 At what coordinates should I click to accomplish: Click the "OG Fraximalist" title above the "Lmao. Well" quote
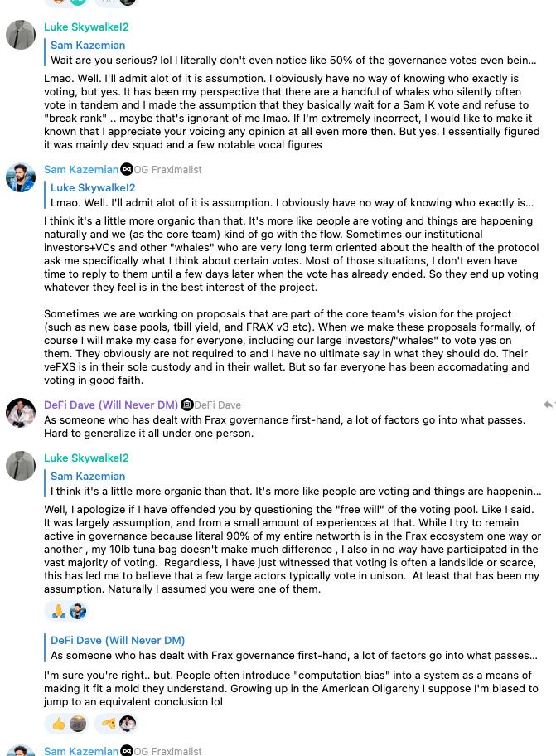point(168,169)
